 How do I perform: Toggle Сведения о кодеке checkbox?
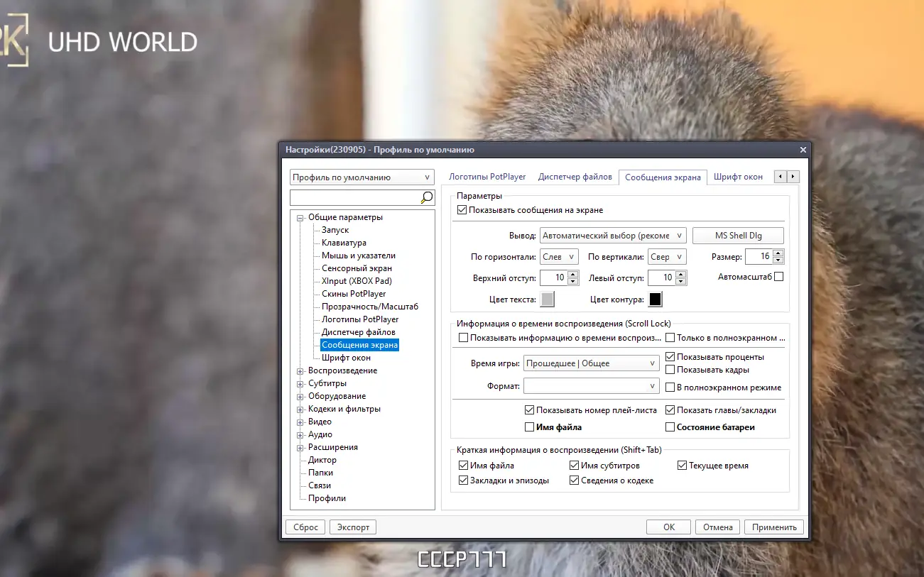coord(575,480)
